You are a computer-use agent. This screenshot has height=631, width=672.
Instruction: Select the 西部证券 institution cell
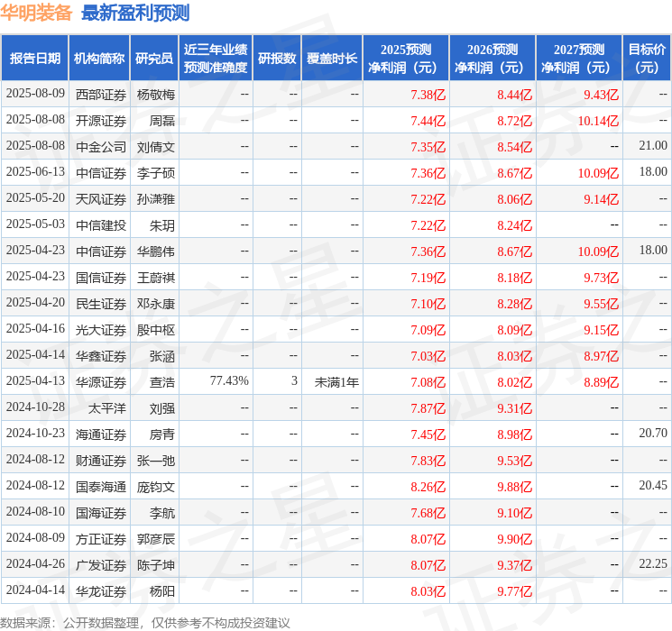[101, 95]
